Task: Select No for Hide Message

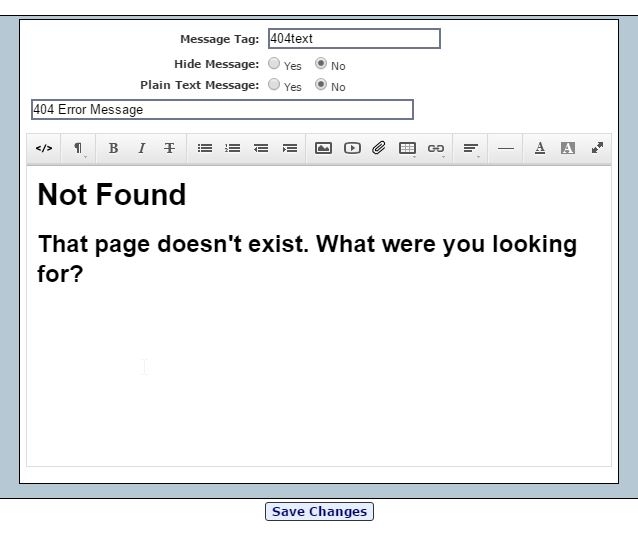Action: point(321,63)
